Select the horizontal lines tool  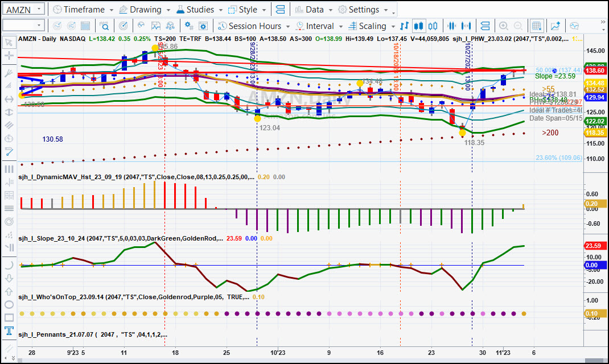tap(9, 208)
